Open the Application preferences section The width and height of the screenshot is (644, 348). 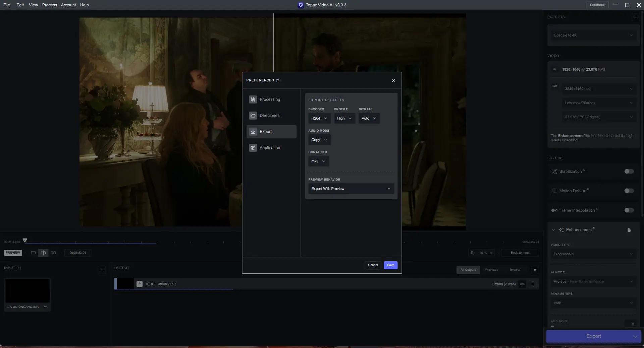[271, 148]
